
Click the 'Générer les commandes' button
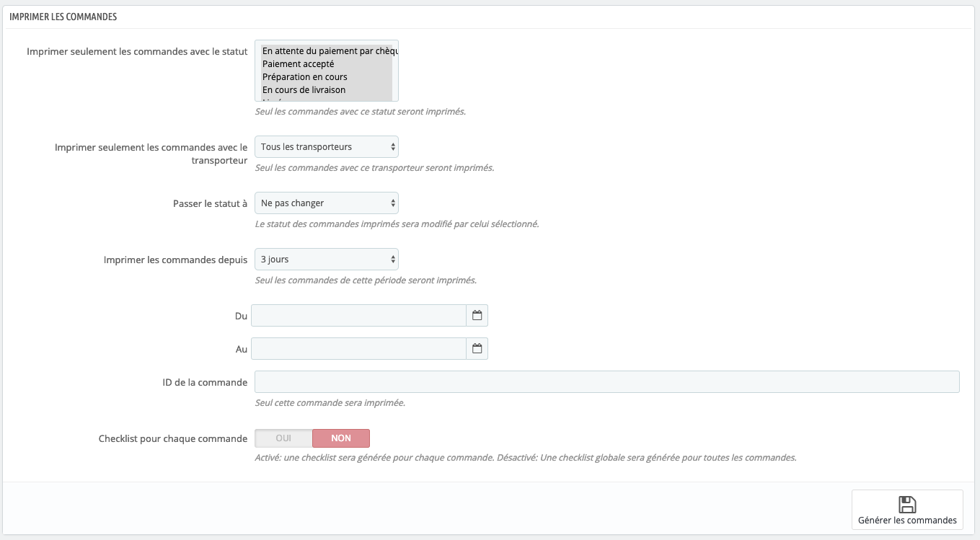click(906, 510)
